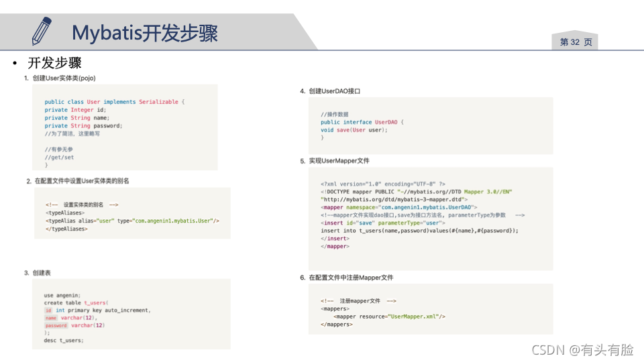Click the 'insert into t_users' SQL line
The height and width of the screenshot is (362, 644).
coord(419,231)
